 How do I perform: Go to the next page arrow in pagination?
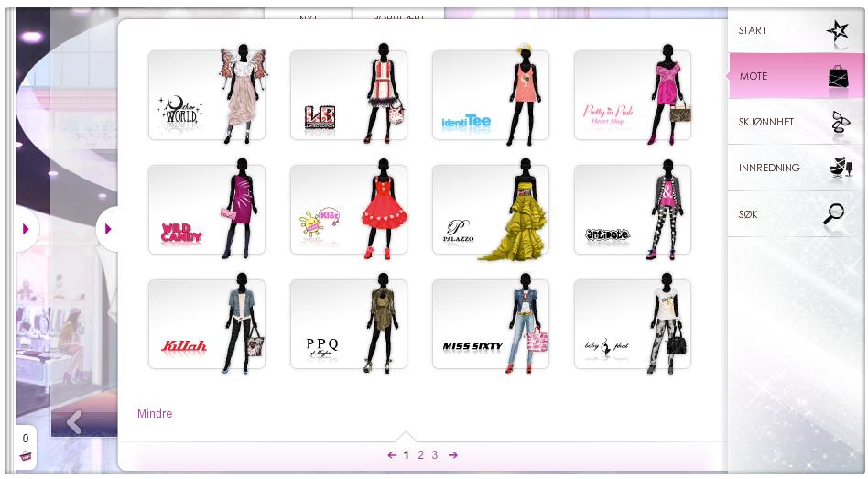(x=453, y=455)
